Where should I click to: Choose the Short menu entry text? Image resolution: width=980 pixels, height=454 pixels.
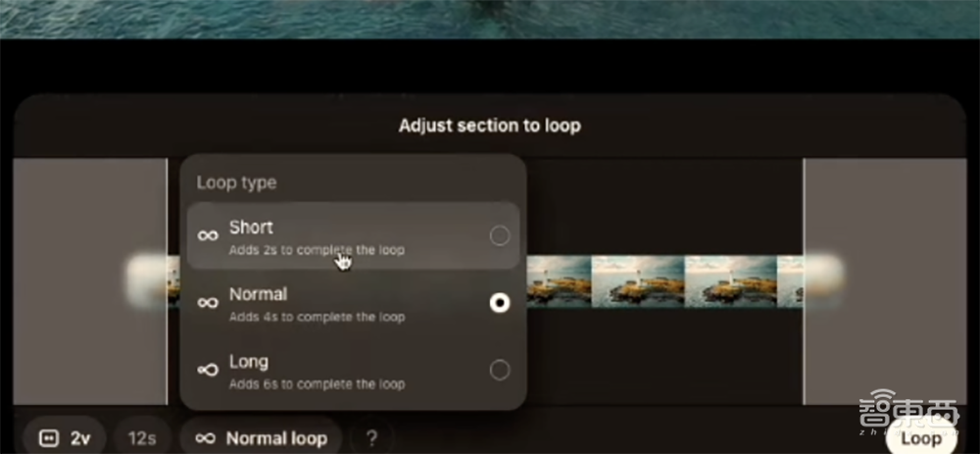click(x=251, y=227)
